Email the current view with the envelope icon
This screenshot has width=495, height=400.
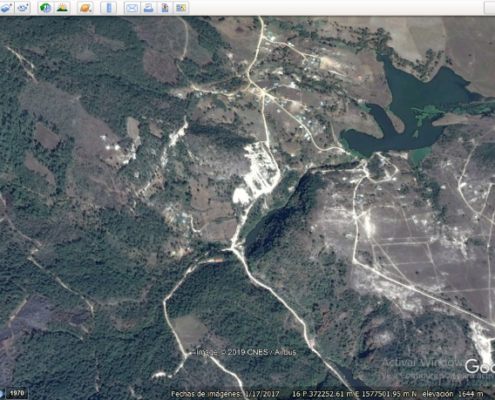pos(132,7)
